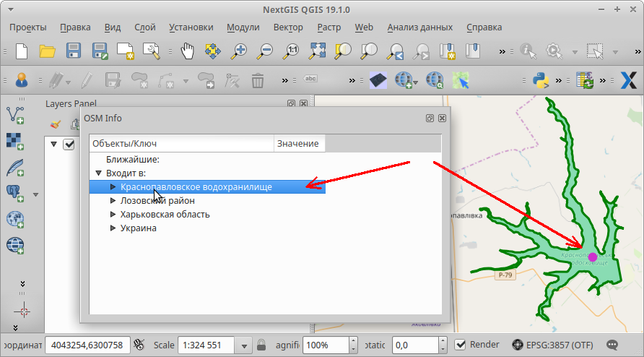Viewport: 644px width, 357px height.
Task: Expand the Краснопавловское водохранилище tree node
Action: tap(113, 186)
